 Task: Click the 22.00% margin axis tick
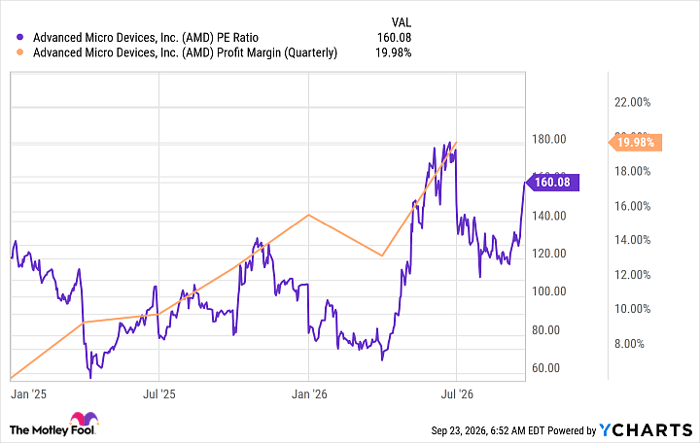pos(632,102)
